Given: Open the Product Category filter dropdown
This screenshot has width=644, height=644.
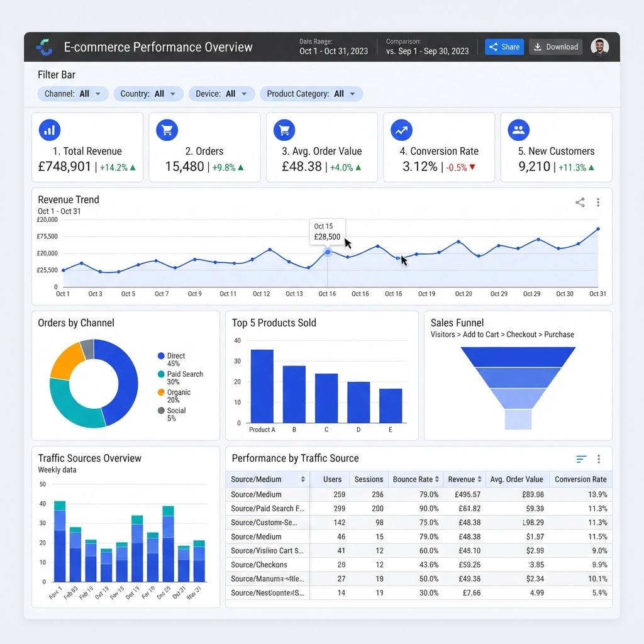Looking at the screenshot, I should [x=311, y=94].
